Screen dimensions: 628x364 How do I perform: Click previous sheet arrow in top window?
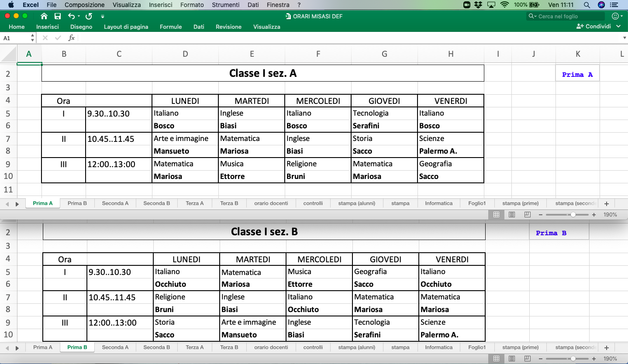tap(7, 204)
